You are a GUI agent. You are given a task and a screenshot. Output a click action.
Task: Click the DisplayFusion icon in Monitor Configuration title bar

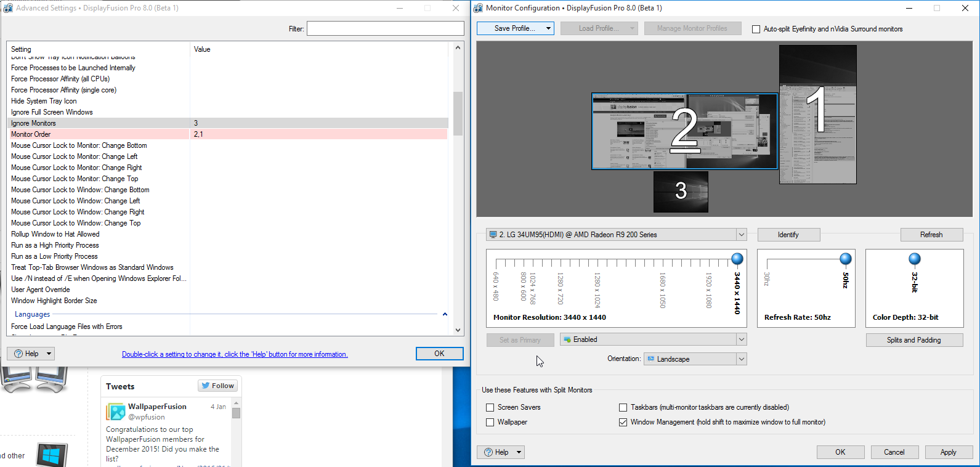pos(478,8)
